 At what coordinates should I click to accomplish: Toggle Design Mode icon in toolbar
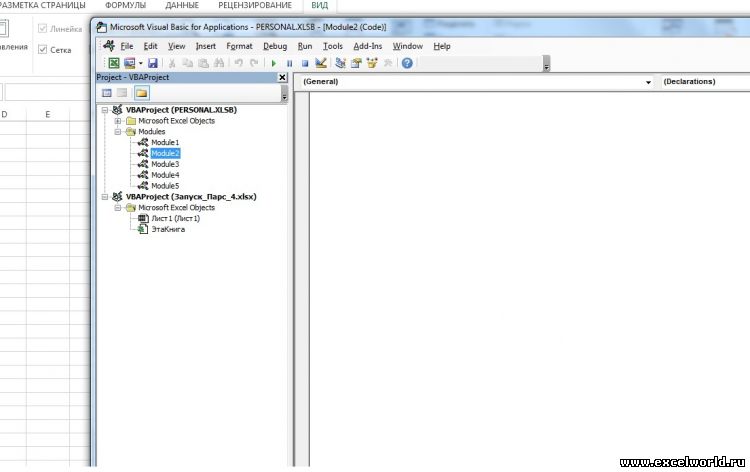(321, 63)
